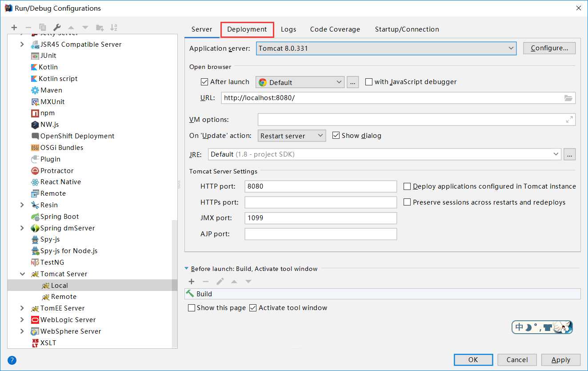Viewport: 588px width, 371px height.
Task: Click the Cancel button
Action: coord(517,360)
